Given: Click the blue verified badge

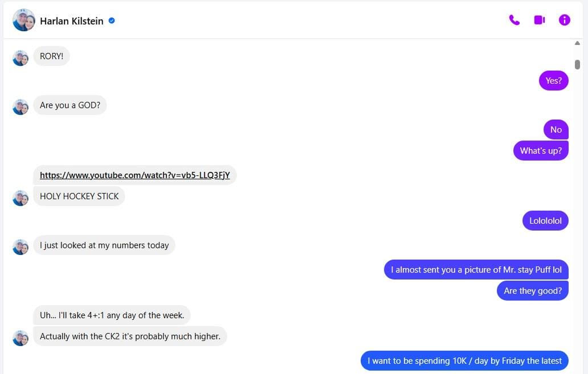Looking at the screenshot, I should point(112,21).
